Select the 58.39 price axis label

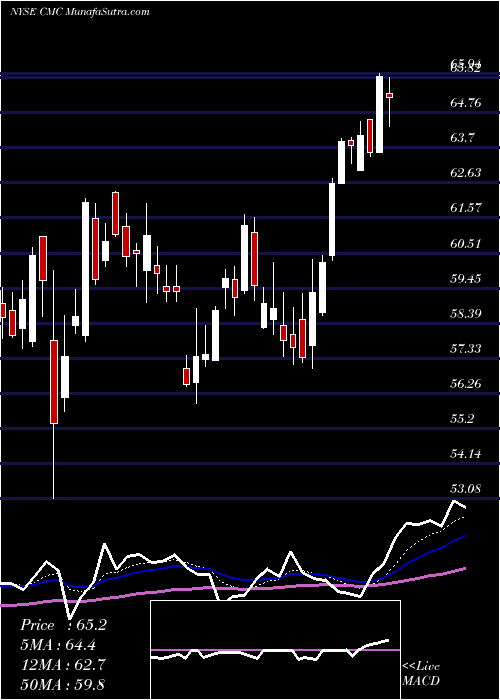pos(466,313)
